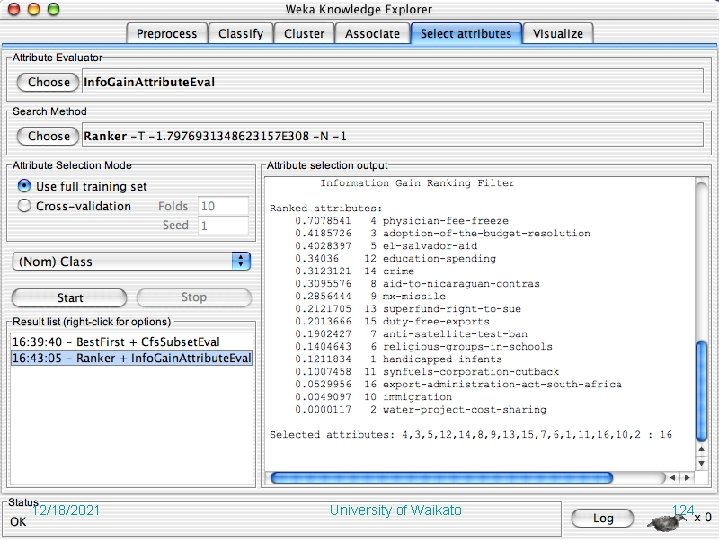Viewport: 720px width, 540px height.
Task: Click the Selected attributes summary line
Action: click(x=471, y=434)
